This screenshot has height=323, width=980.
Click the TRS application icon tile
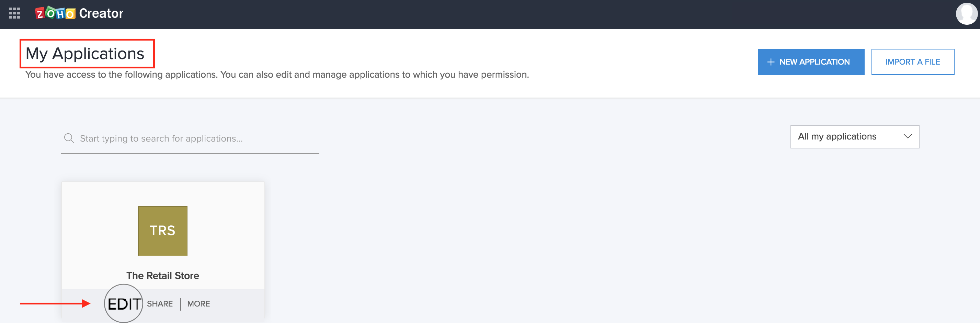pos(162,231)
